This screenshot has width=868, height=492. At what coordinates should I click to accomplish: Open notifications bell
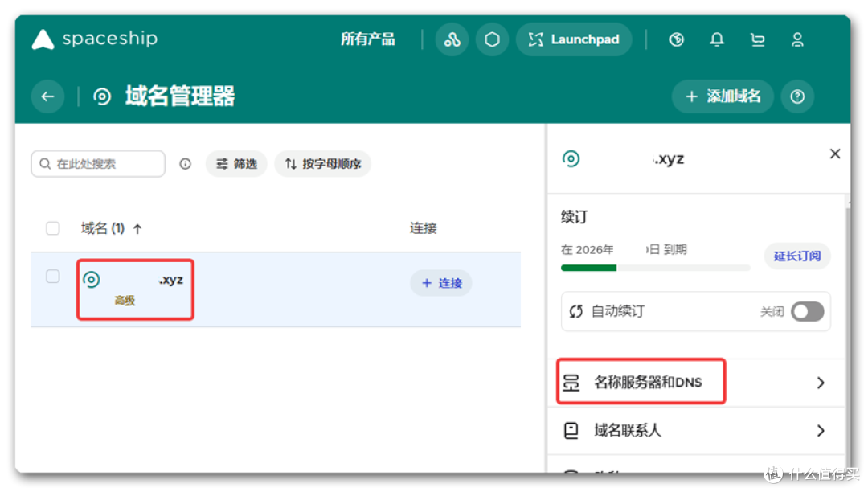716,39
